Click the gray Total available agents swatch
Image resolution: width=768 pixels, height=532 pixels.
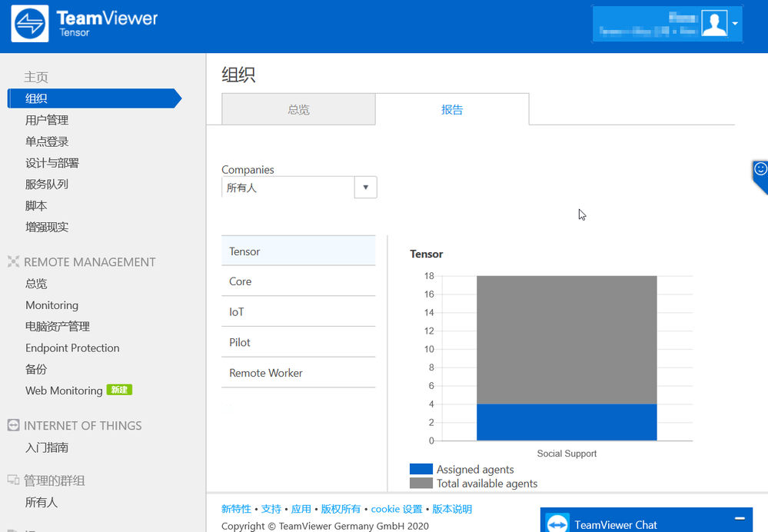click(421, 483)
